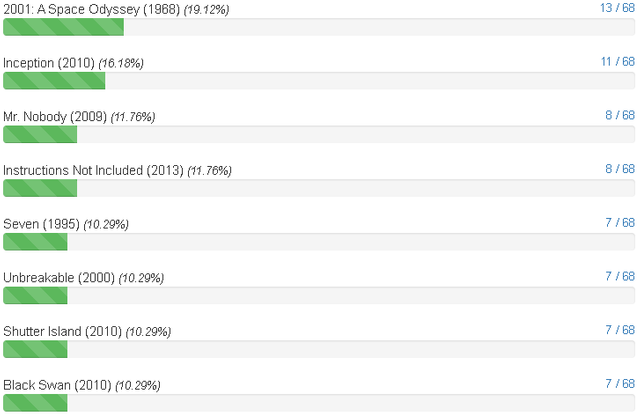Open the 8 / 68 link for Mr. Nobody
This screenshot has height=416, width=640.
click(x=620, y=116)
